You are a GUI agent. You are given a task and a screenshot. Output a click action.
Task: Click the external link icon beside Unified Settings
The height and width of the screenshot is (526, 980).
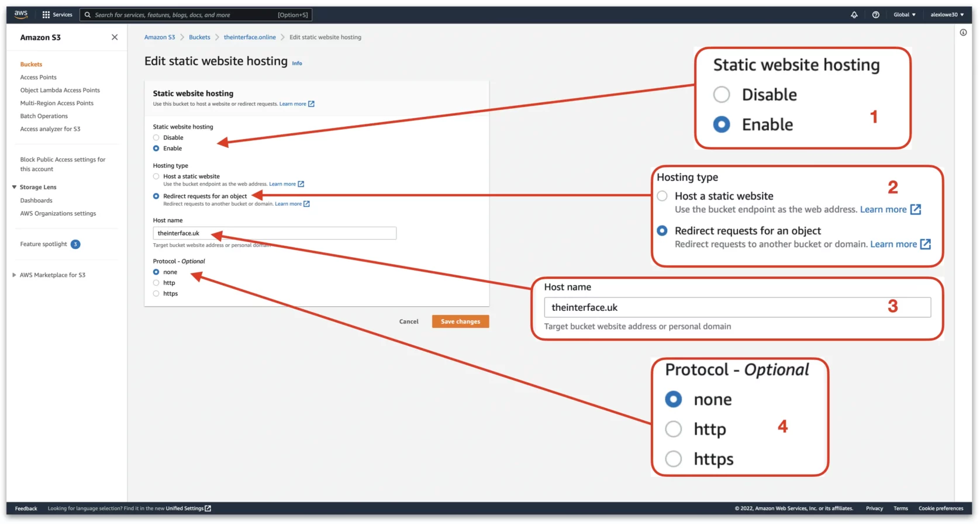pyautogui.click(x=208, y=508)
